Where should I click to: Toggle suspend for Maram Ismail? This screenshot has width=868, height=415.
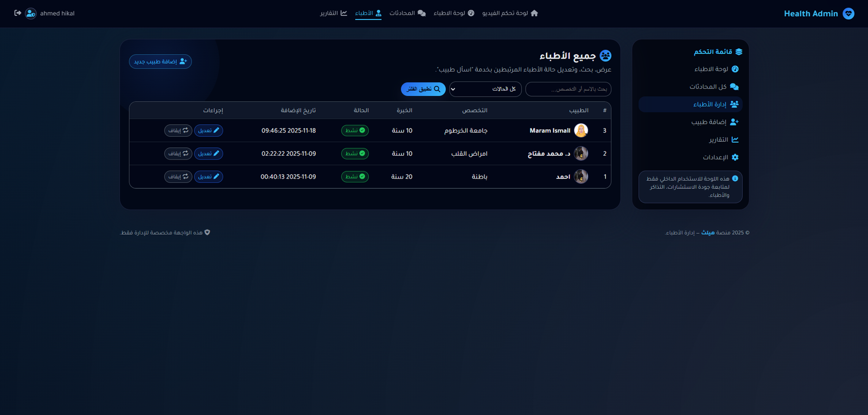178,131
